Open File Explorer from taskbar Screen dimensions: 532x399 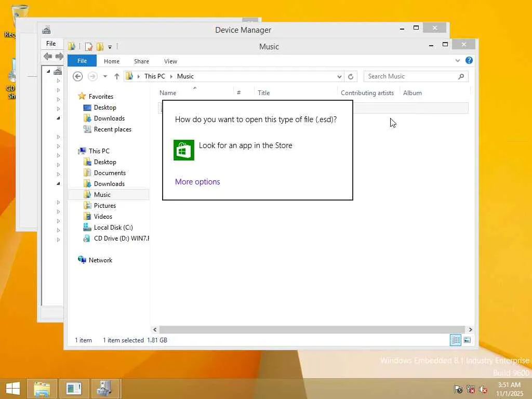pyautogui.click(x=42, y=389)
